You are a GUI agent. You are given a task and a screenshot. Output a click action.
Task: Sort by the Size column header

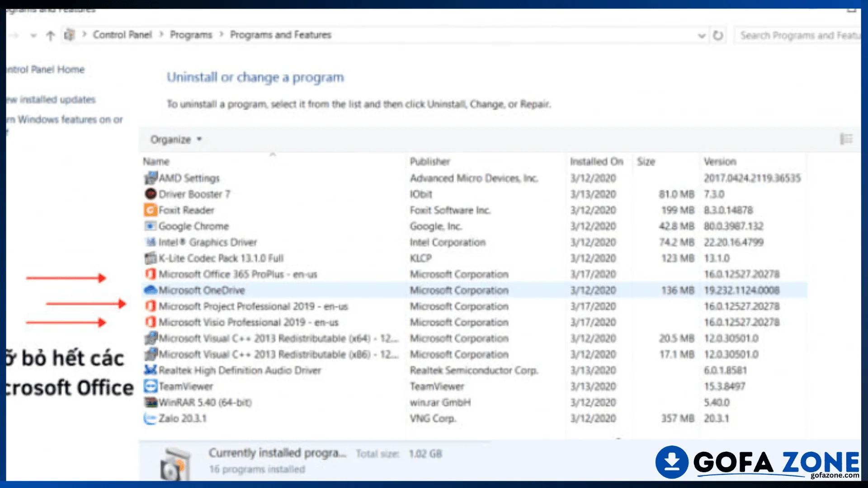(x=646, y=162)
